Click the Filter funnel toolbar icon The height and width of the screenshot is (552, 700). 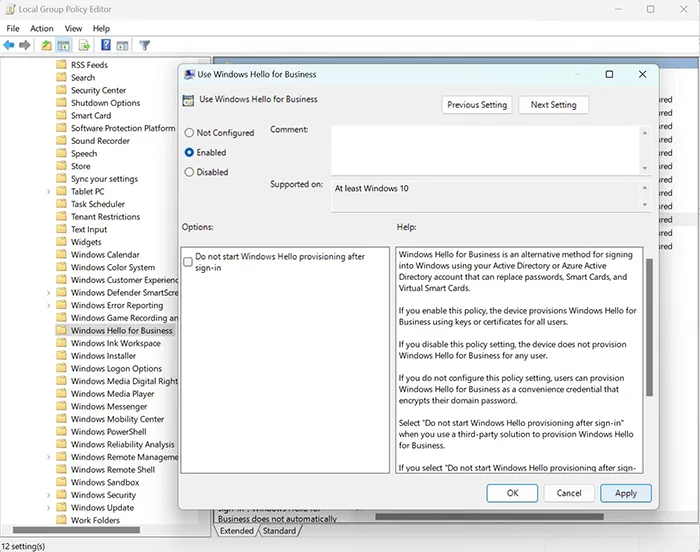point(144,45)
